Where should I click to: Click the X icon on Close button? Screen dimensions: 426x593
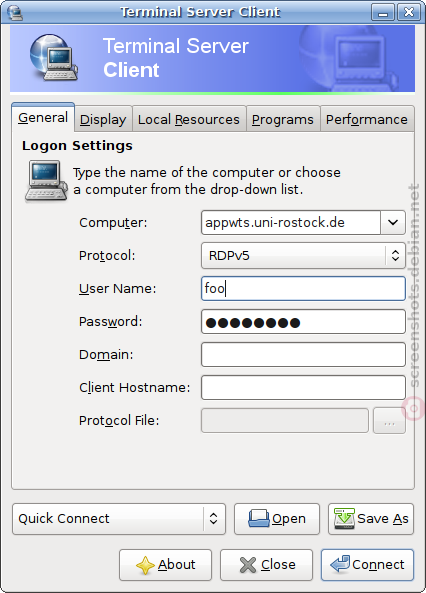(248, 565)
